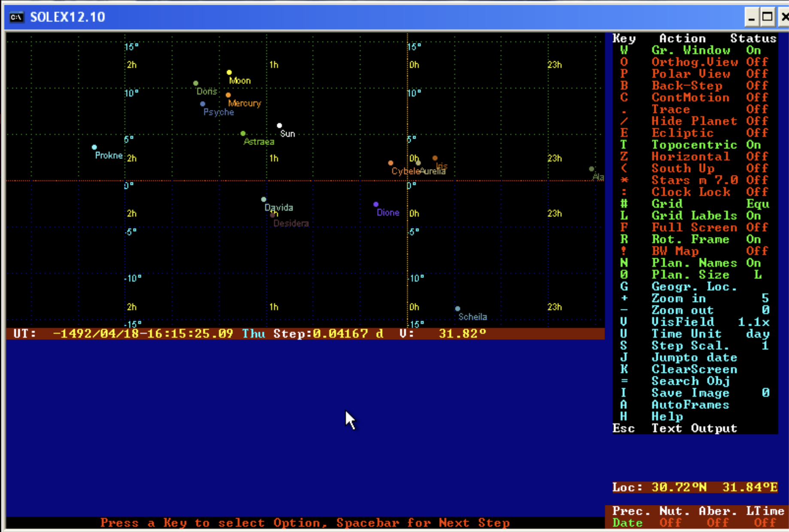Select the Time Unit day entry

[694, 333]
